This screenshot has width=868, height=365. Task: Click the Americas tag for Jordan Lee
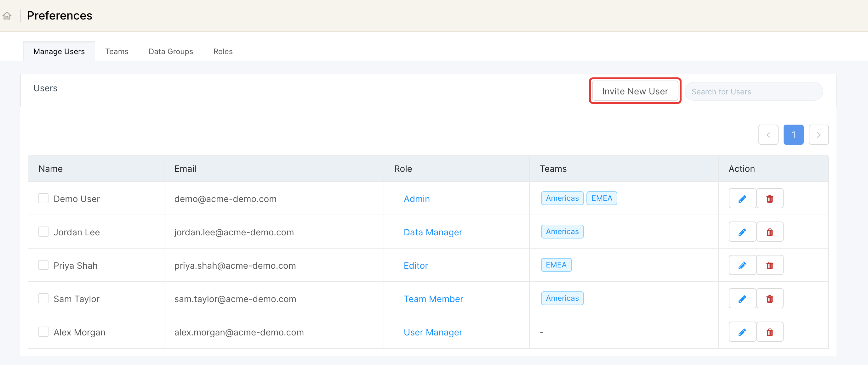coord(562,232)
